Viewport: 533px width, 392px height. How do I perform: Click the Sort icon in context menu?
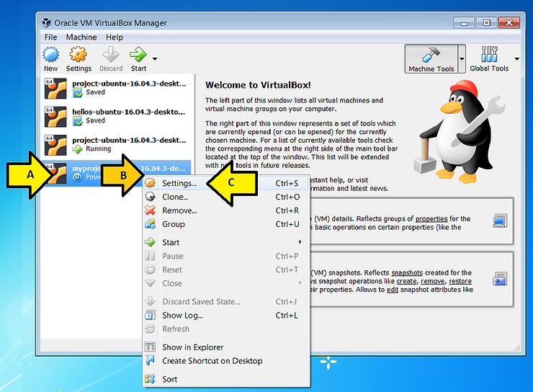[151, 379]
